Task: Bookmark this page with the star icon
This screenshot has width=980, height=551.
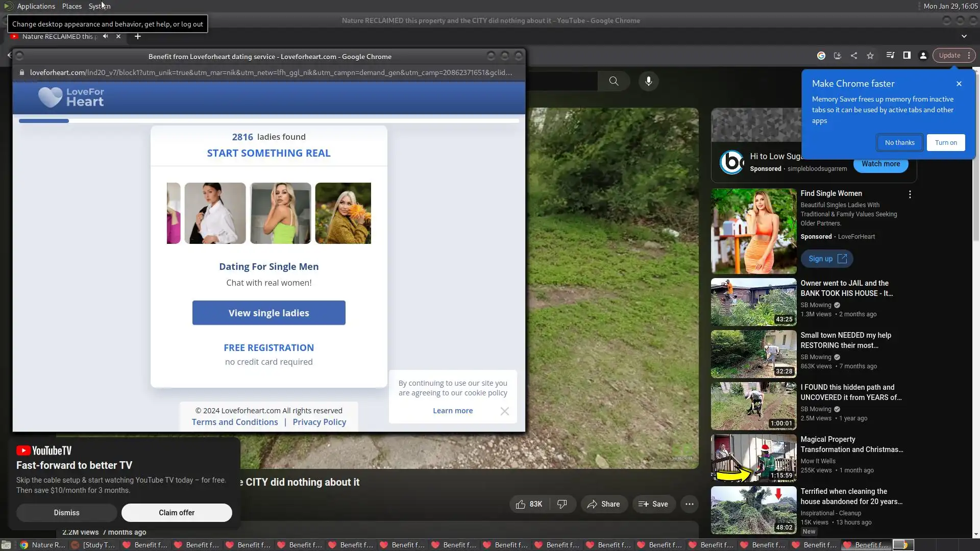Action: click(870, 56)
